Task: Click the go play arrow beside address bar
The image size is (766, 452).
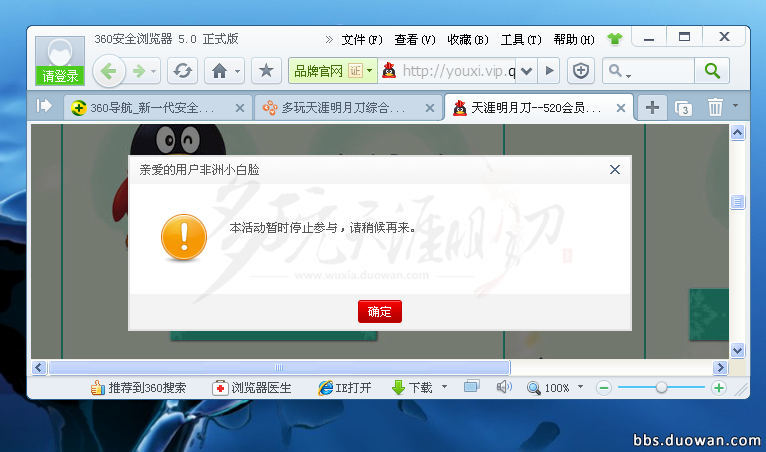Action: pyautogui.click(x=549, y=71)
